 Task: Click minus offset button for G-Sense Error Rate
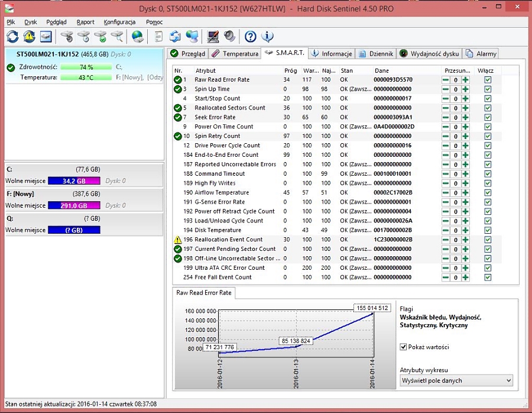pyautogui.click(x=446, y=202)
